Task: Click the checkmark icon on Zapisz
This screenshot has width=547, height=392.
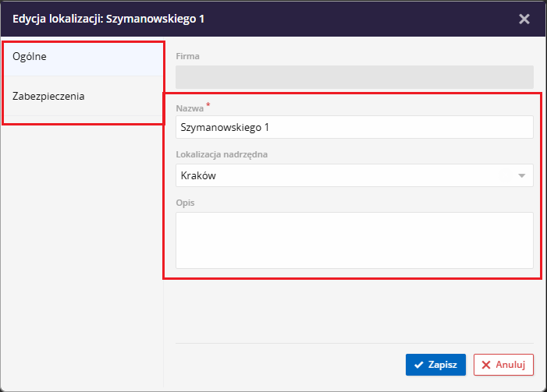Action: coord(419,364)
